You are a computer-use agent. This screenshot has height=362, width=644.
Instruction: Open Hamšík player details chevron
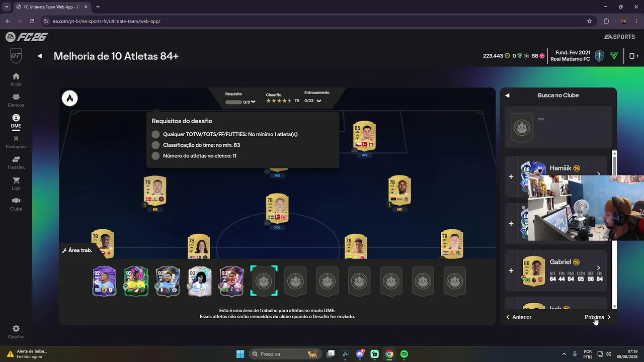[598, 174]
